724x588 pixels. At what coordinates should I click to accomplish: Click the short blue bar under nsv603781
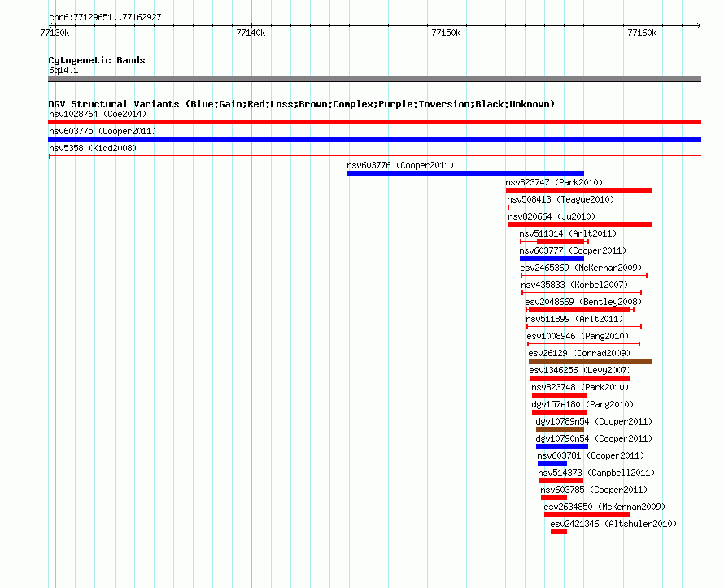pyautogui.click(x=552, y=464)
